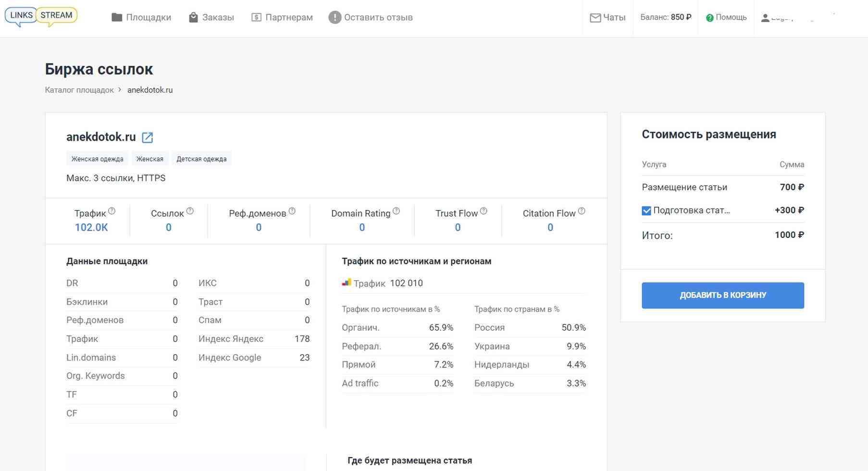Open Чаты messages

(608, 18)
